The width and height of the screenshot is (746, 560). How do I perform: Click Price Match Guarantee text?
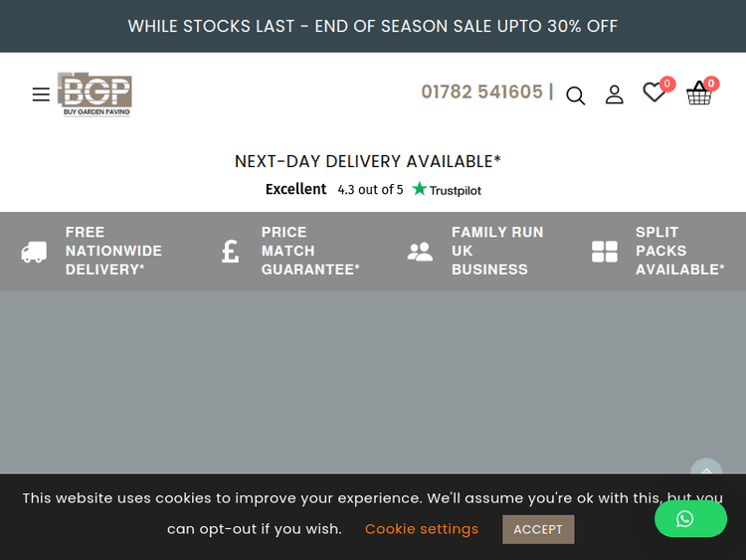[x=310, y=251]
